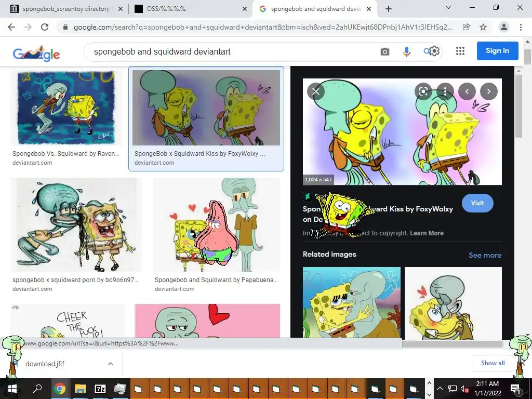
Task: Open the pink background Squidward heart thumbnail
Action: pos(207,321)
